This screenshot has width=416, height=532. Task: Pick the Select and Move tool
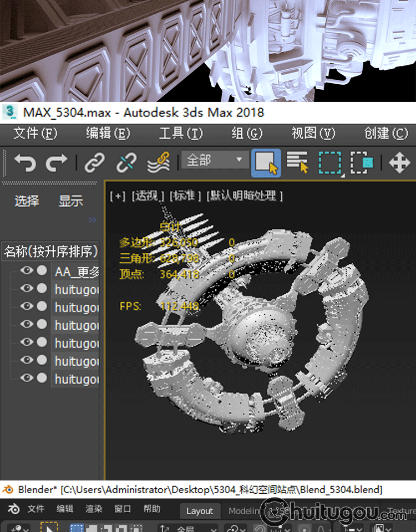click(x=399, y=163)
